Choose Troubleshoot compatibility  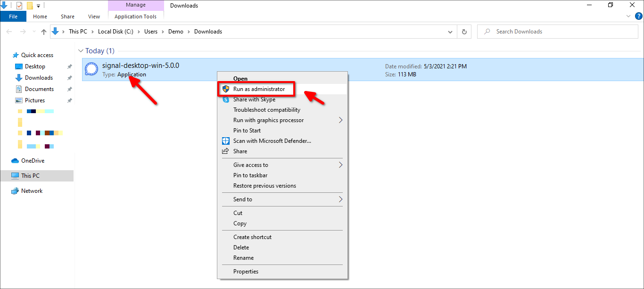282,110
